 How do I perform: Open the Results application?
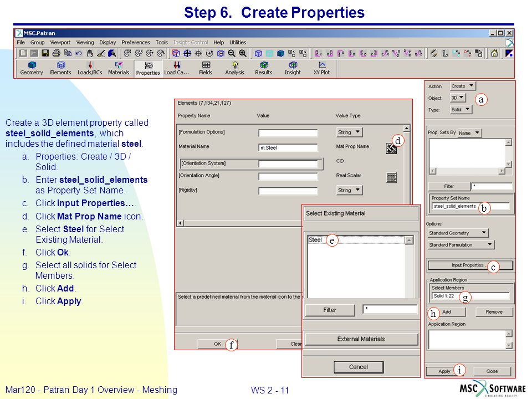264,68
